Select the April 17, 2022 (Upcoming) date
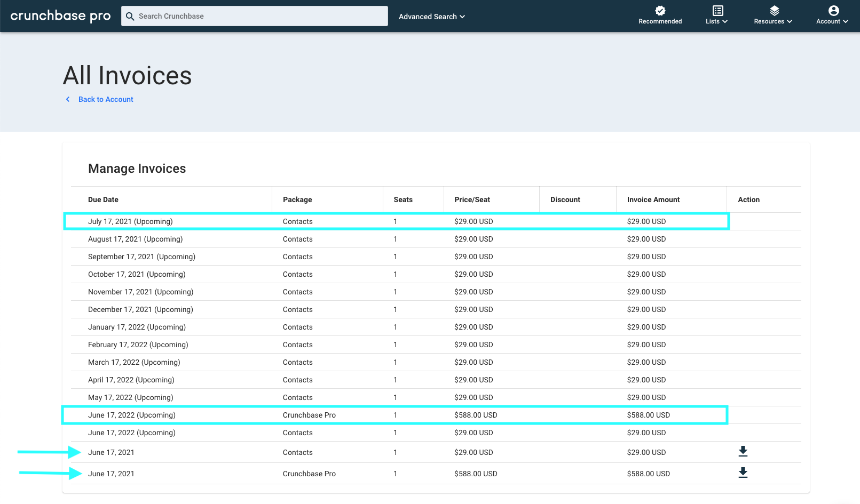Screen dimensions: 860x504 (131, 380)
